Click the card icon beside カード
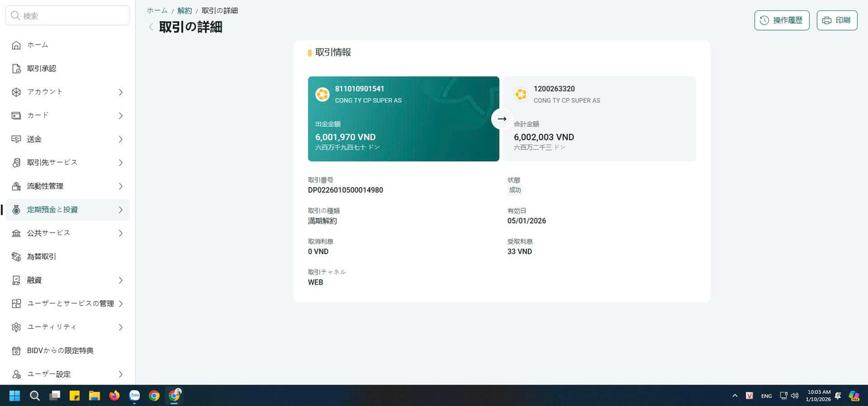868x406 pixels. point(16,115)
